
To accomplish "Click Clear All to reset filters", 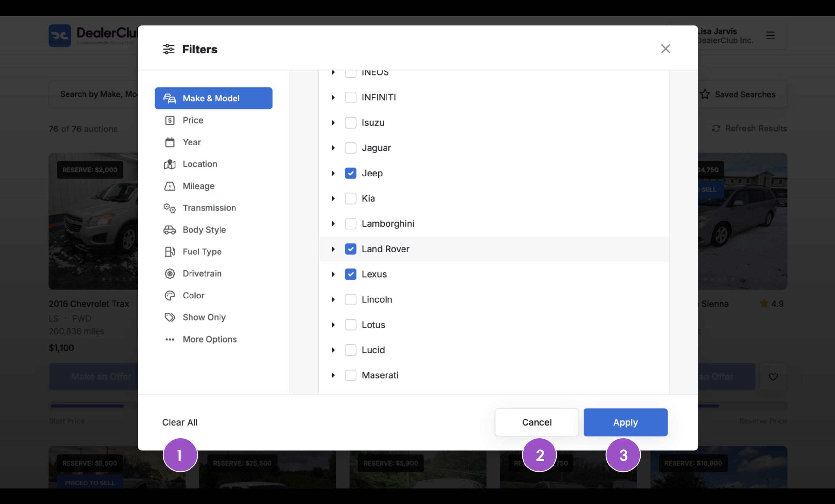I will 180,422.
